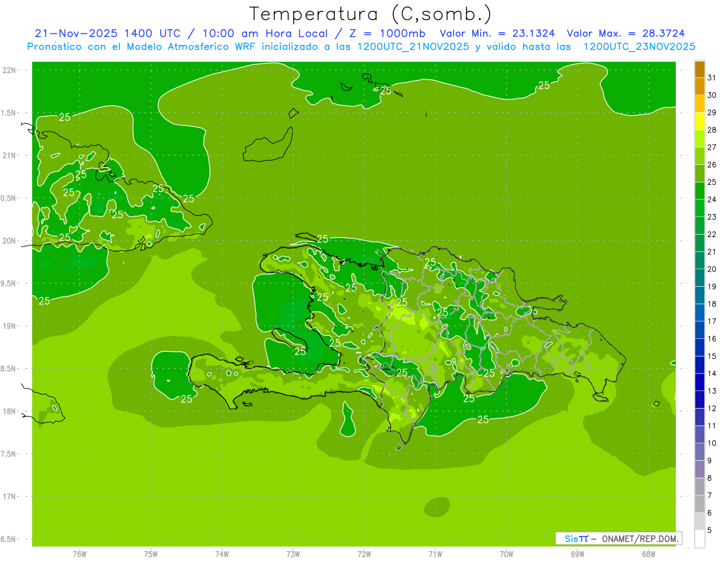728x562 pixels.
Task: Click legend value 25 on color scale
Action: [712, 182]
